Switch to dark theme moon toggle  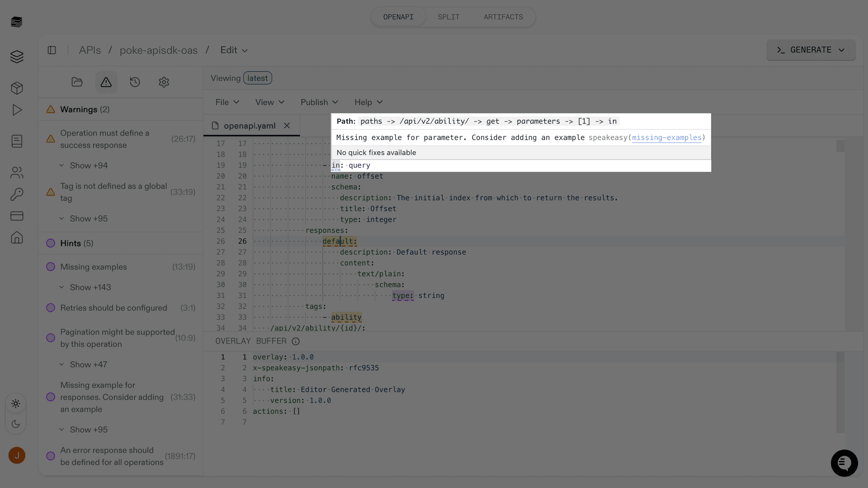[16, 424]
